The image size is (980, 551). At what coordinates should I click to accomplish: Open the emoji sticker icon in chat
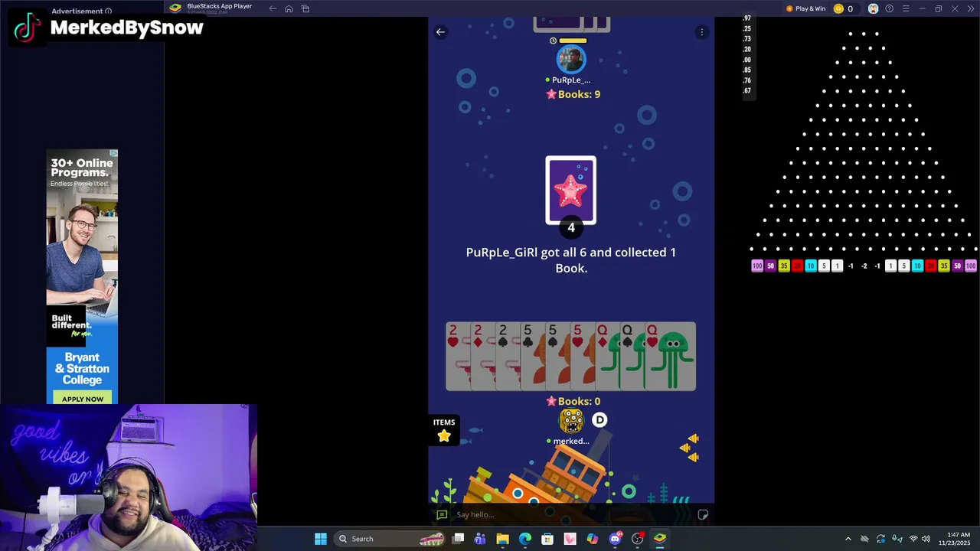[x=703, y=515]
